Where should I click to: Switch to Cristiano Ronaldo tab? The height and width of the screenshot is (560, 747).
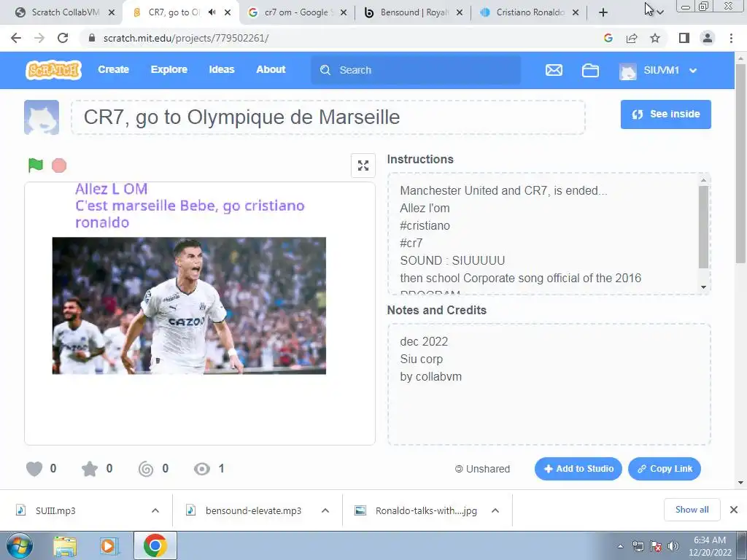530,12
